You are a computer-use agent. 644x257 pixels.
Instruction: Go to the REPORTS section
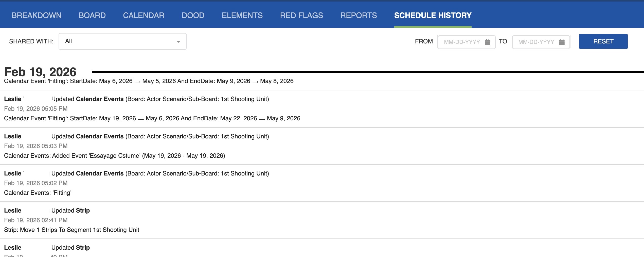358,15
